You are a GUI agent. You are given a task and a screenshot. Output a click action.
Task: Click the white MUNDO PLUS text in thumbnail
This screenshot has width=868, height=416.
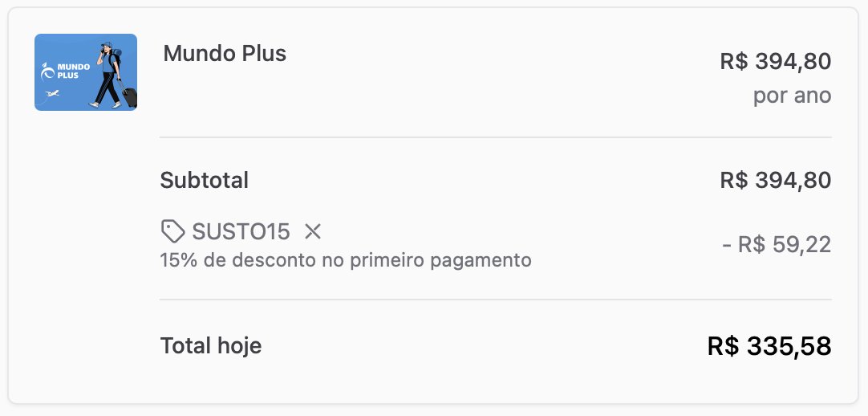click(73, 72)
